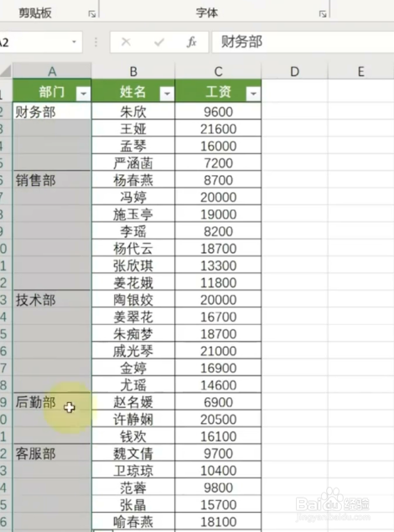394x532 pixels.
Task: Open the 部门 column filter dropdown
Action: [x=84, y=93]
